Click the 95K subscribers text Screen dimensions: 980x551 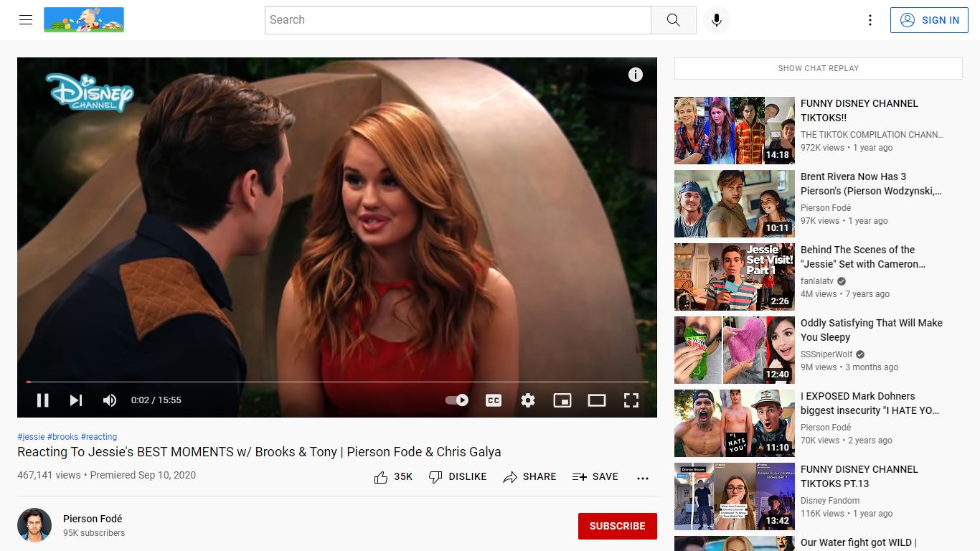point(94,533)
